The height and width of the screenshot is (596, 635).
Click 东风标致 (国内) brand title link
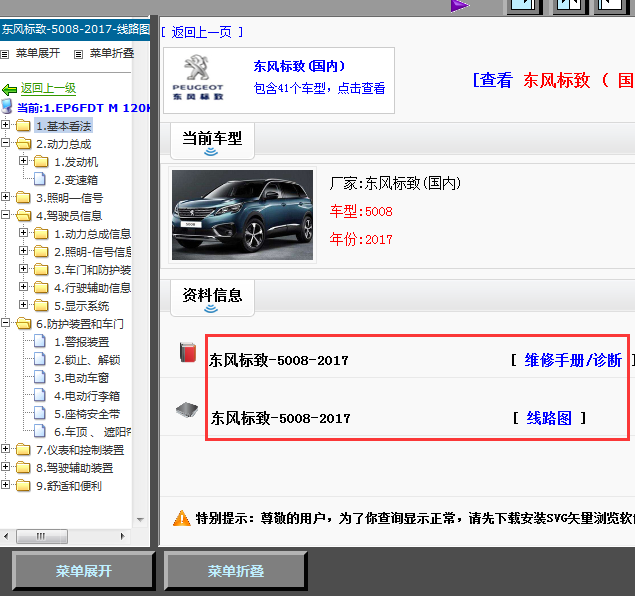299,66
